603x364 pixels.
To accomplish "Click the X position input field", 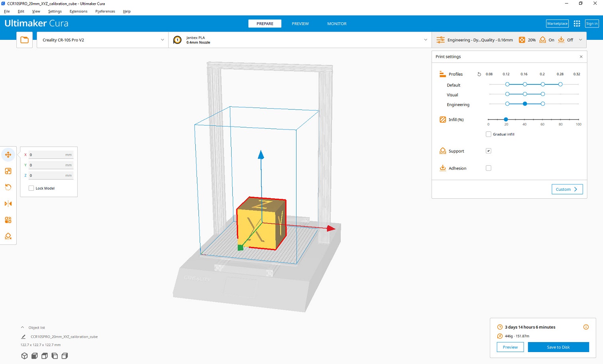I will click(x=51, y=155).
